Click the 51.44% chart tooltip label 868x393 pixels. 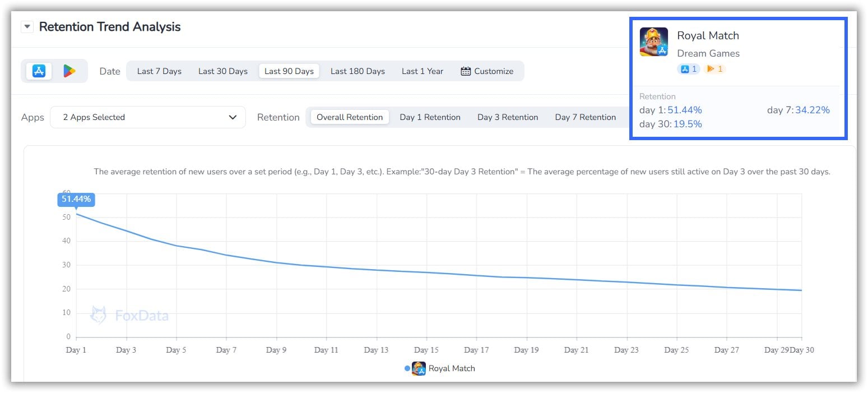click(x=76, y=200)
